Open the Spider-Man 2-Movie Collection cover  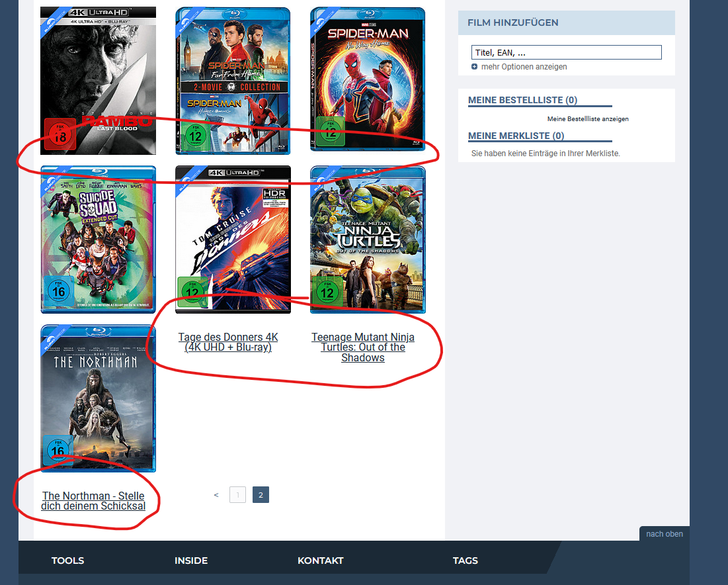pos(233,81)
